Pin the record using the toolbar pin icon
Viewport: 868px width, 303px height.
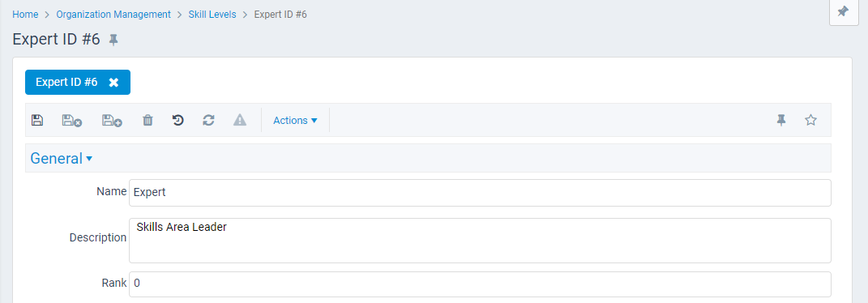tap(781, 120)
